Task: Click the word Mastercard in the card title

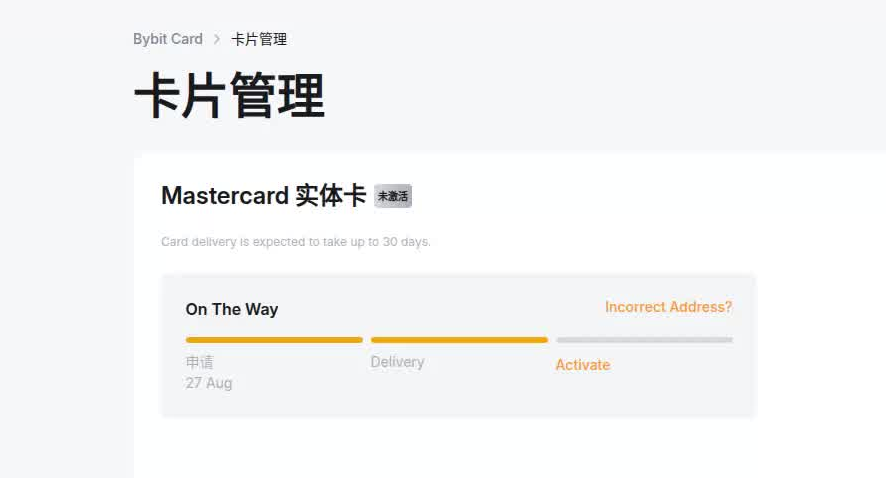Action: pos(225,195)
